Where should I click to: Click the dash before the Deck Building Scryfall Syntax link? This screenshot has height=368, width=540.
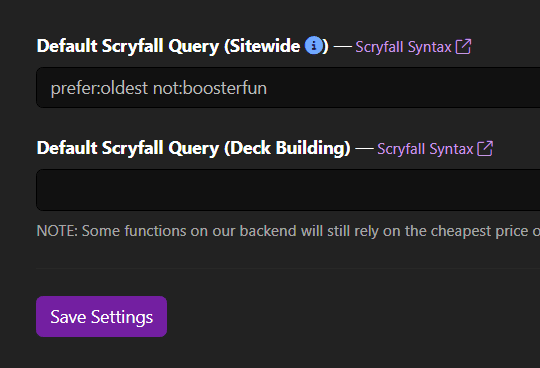pos(364,149)
